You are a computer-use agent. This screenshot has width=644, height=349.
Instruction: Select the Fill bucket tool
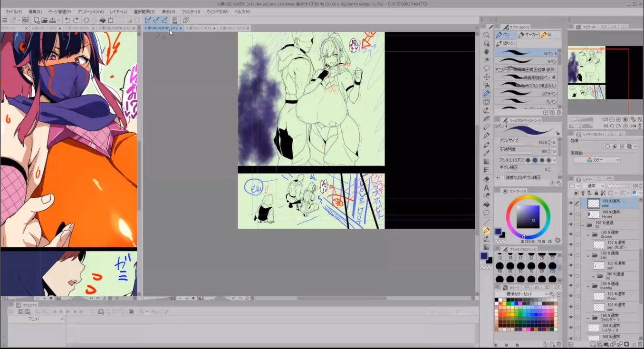486,204
